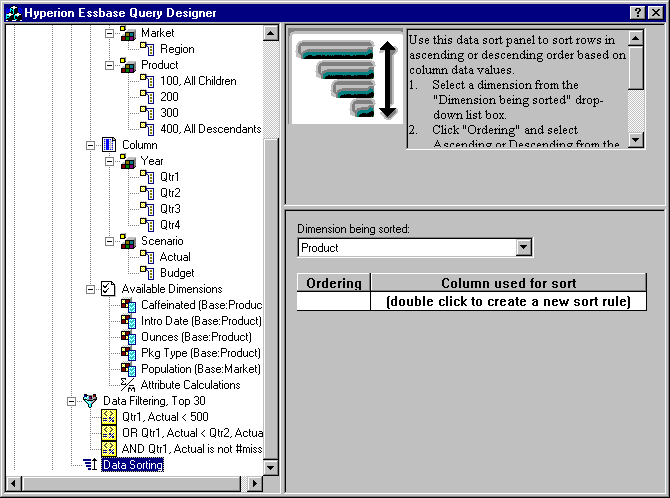Click the Year dimension icon
The height and width of the screenshot is (498, 670).
[128, 161]
